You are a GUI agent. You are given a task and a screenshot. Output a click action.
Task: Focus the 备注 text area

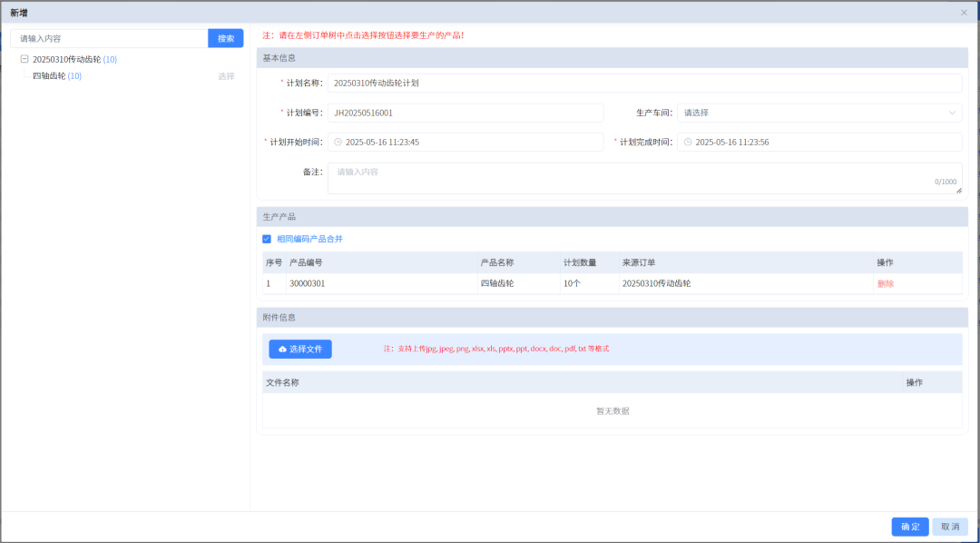[x=644, y=178]
